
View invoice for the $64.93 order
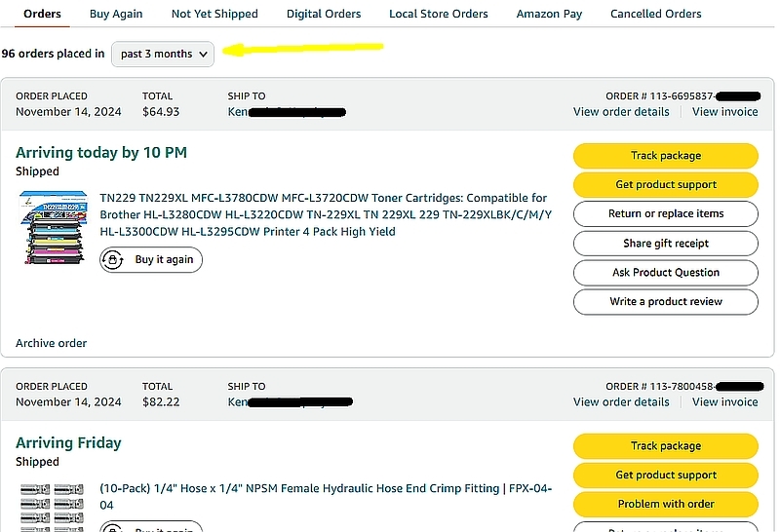point(724,112)
